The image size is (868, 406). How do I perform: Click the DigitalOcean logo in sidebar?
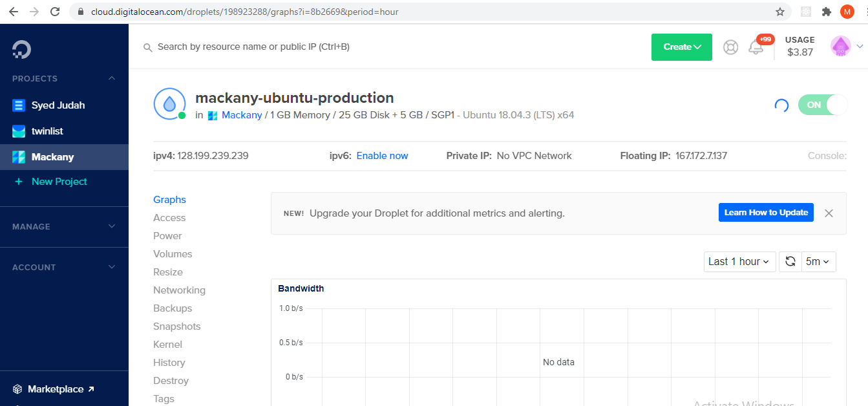click(21, 49)
